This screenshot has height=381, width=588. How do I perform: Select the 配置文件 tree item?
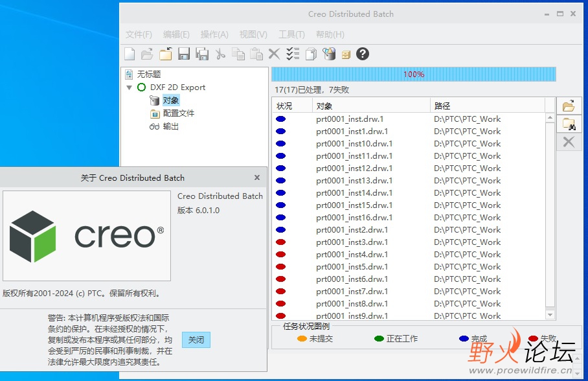click(179, 113)
